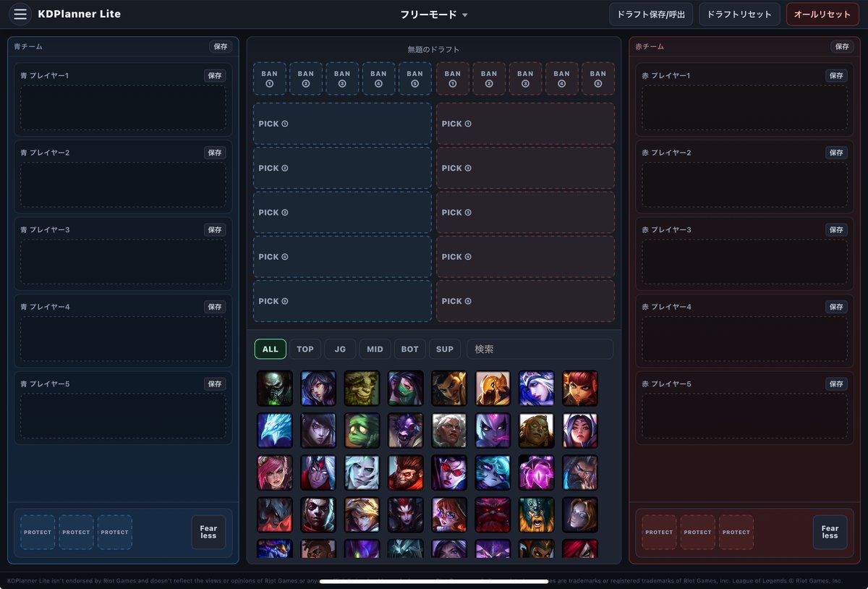Select the Illaoi champion portrait

537,431
